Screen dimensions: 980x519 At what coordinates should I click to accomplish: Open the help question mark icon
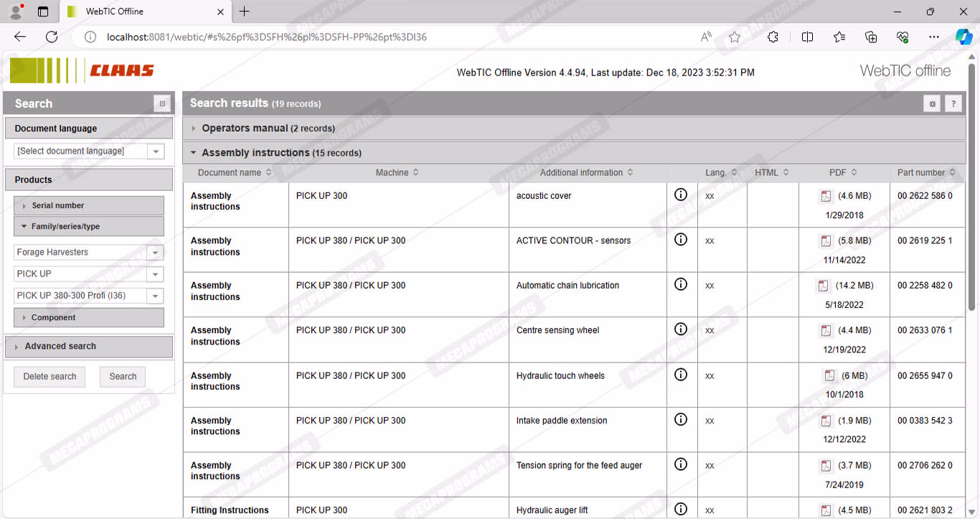click(x=953, y=104)
